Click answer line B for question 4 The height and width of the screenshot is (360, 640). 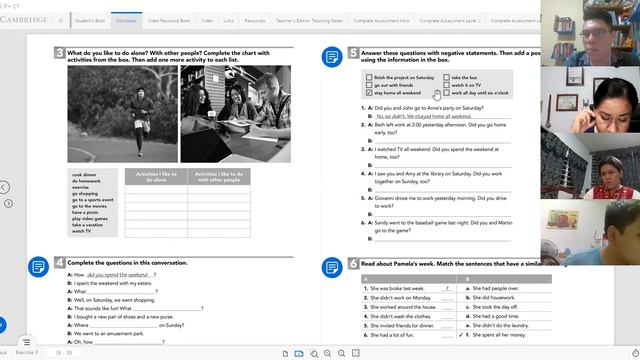click(442, 189)
